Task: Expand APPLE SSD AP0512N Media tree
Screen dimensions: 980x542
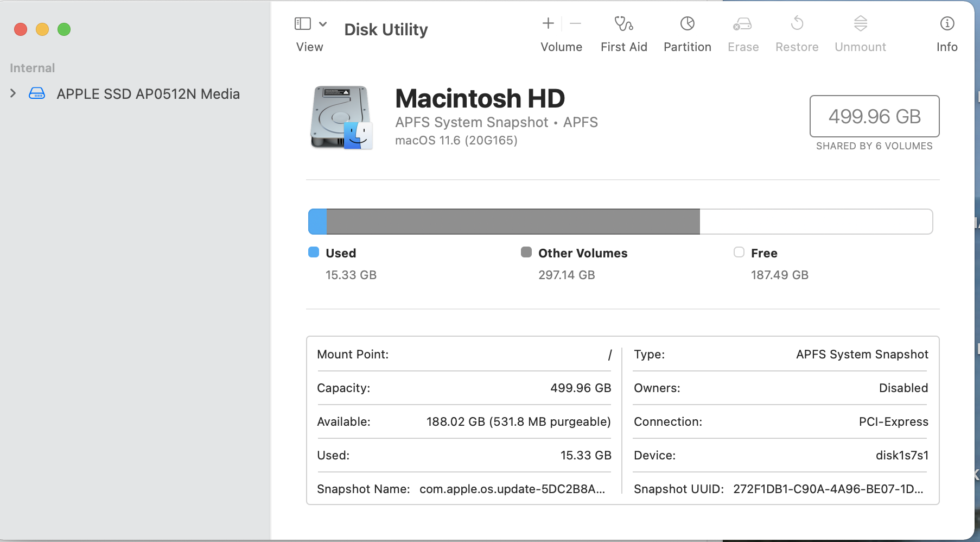Action: [13, 93]
